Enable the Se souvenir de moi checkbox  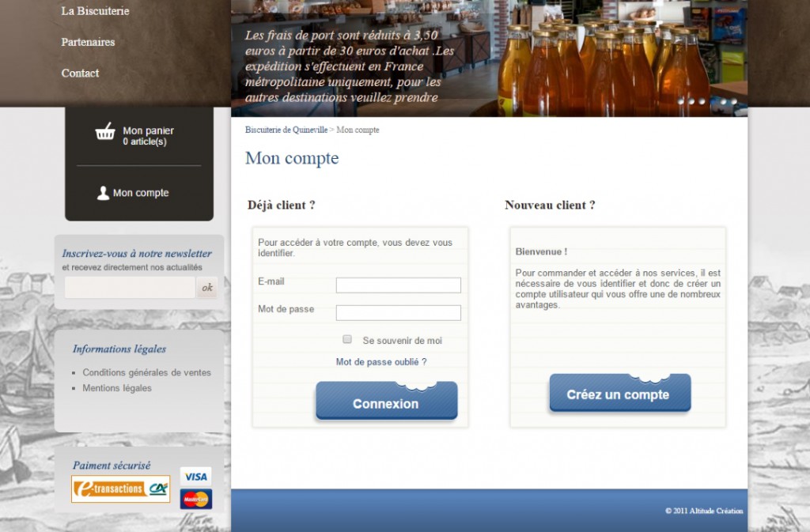coord(347,339)
